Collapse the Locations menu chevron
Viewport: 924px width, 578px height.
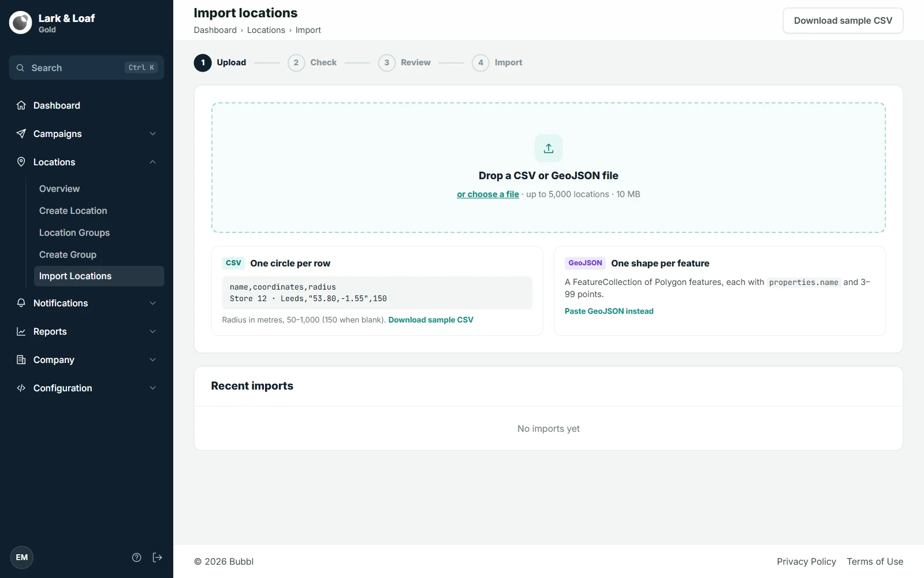pyautogui.click(x=153, y=162)
